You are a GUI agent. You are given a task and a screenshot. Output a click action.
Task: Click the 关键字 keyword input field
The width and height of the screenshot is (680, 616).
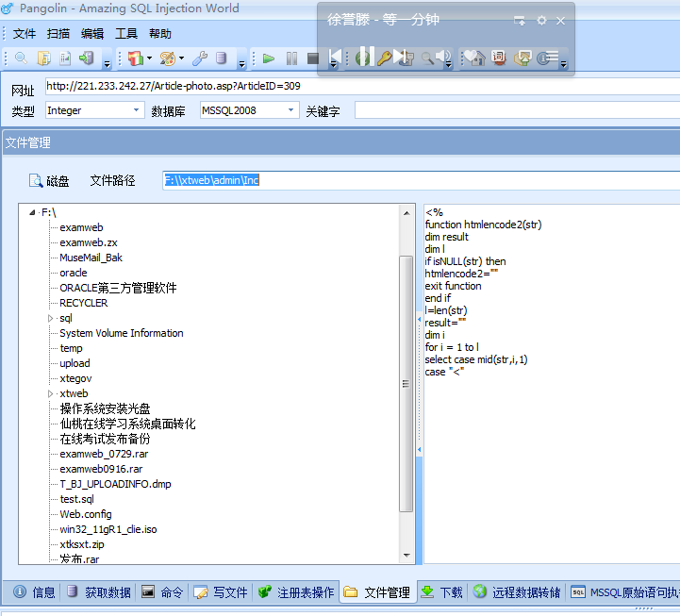[x=517, y=110]
